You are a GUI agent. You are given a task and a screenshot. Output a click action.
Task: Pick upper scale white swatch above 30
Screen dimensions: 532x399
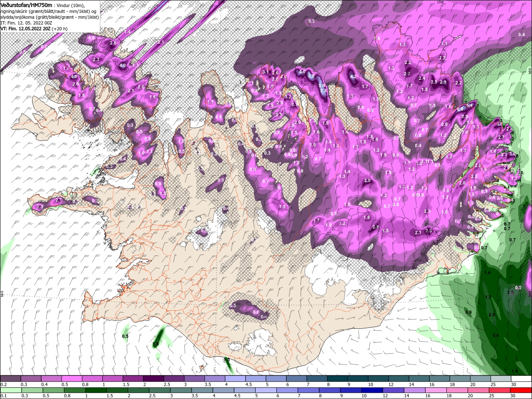pyautogui.click(x=521, y=379)
